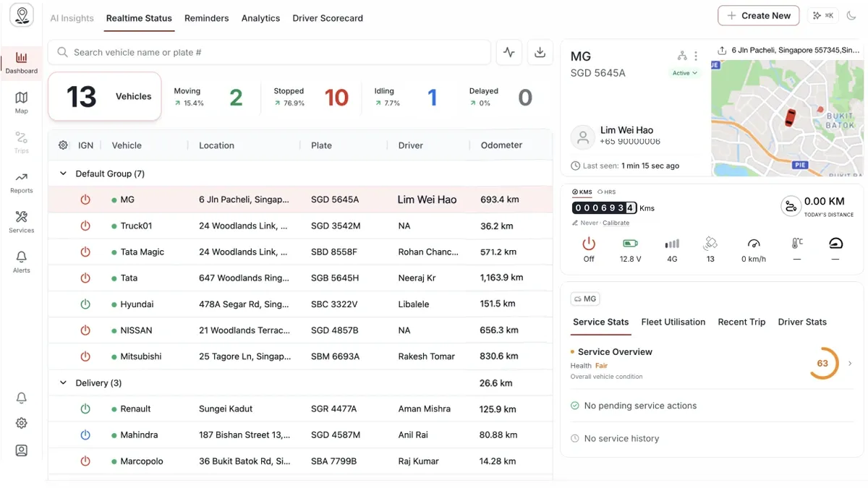
Task: Click the vehicle search field
Action: (269, 52)
